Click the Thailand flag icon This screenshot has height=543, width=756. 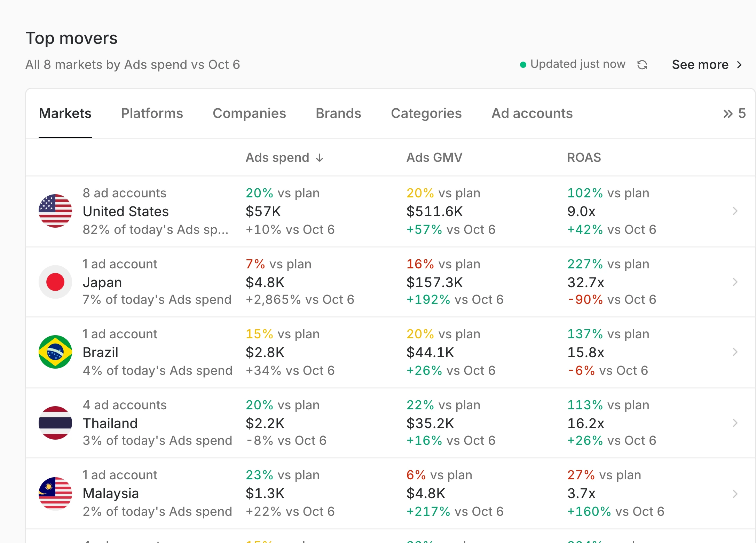(55, 423)
